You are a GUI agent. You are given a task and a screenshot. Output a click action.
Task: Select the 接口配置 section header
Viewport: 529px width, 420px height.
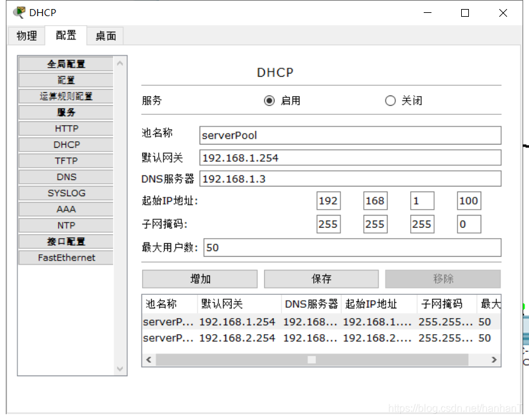tap(66, 242)
